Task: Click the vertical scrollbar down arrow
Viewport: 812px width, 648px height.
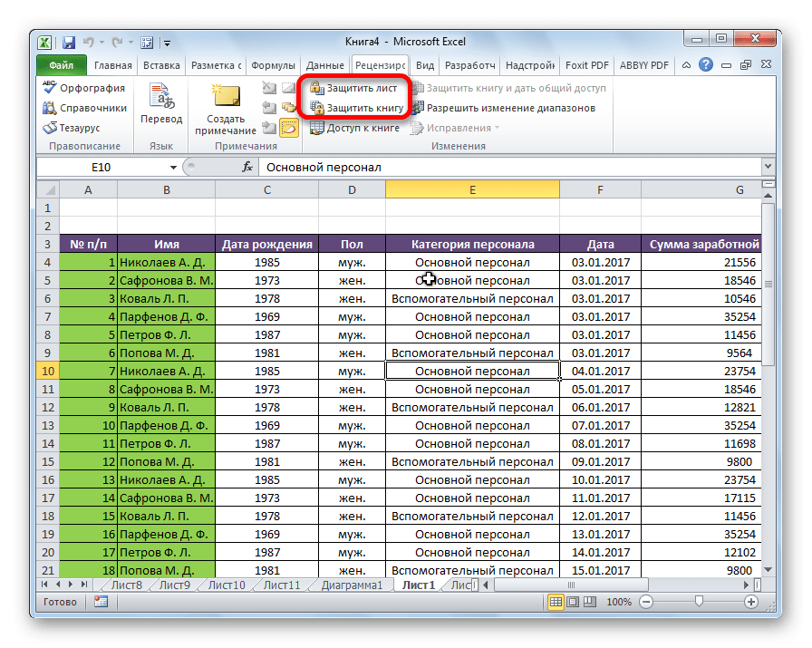Action: 768,570
